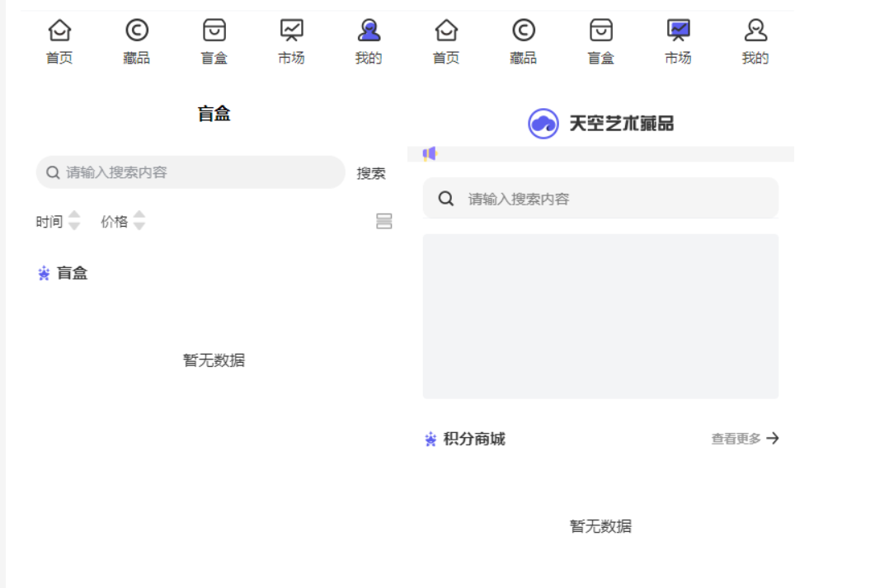Click magnifier icon in 天空艺术藏品 search box
The height and width of the screenshot is (588, 875).
click(446, 199)
